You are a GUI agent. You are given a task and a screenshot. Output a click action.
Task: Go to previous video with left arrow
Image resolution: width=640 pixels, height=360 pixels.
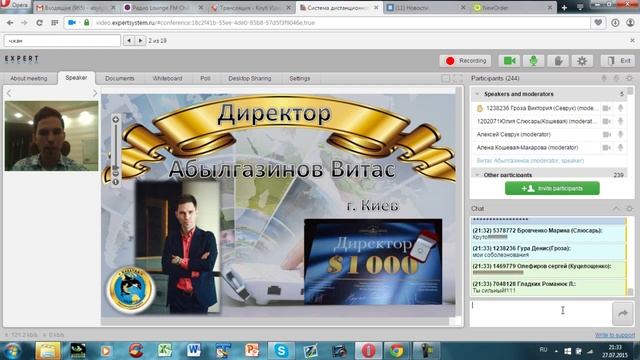coord(9,93)
